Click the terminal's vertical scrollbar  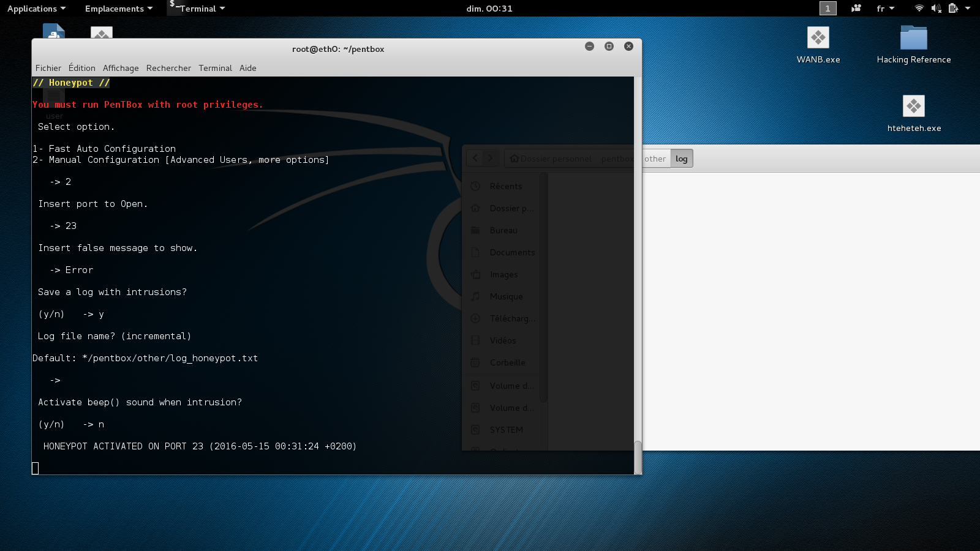[x=638, y=456]
